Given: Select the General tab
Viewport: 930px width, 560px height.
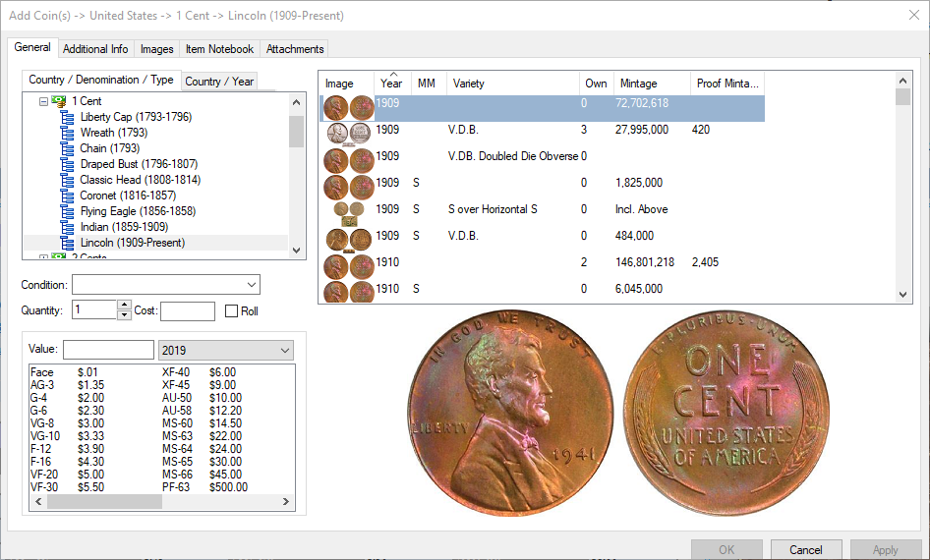Looking at the screenshot, I should (32, 47).
